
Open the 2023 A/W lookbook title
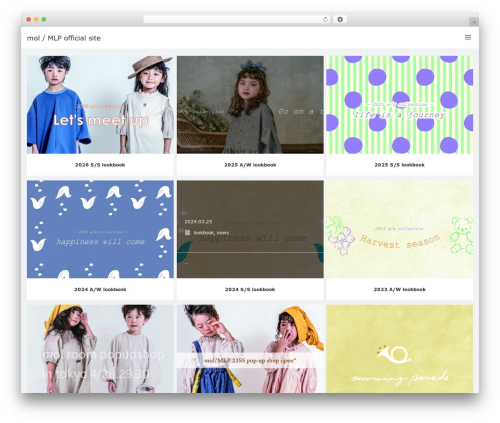(399, 289)
